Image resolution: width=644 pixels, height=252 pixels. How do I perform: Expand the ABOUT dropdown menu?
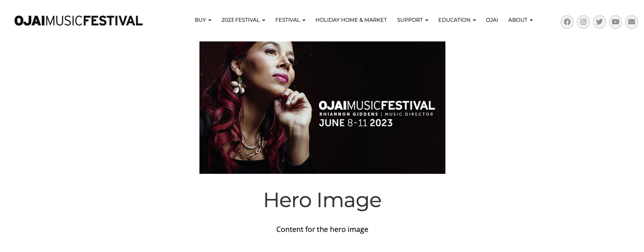click(x=520, y=20)
